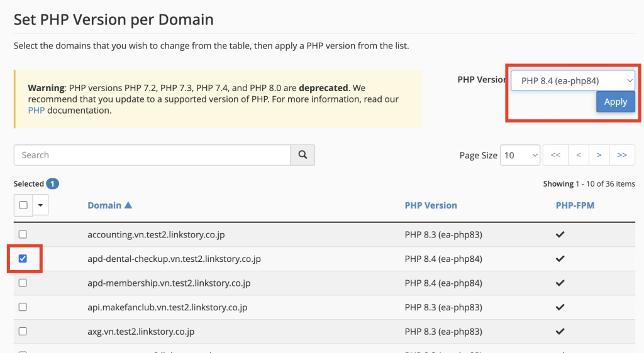Image resolution: width=644 pixels, height=353 pixels.
Task: Open the Page Size dropdown
Action: pyautogui.click(x=519, y=155)
